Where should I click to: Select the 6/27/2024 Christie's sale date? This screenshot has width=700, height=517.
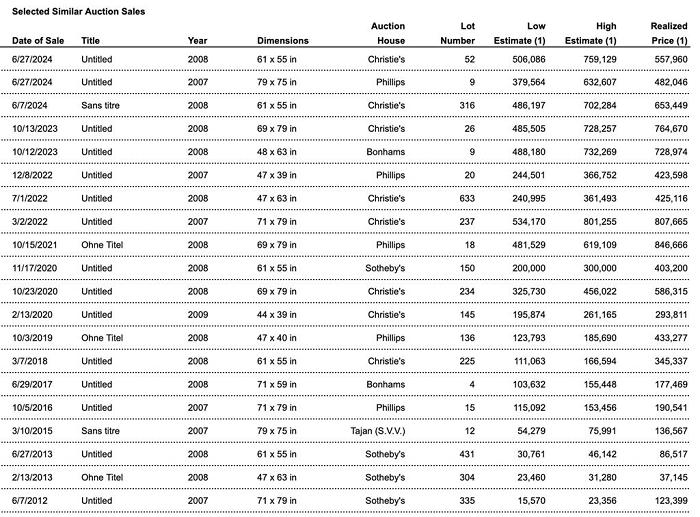click(32, 59)
